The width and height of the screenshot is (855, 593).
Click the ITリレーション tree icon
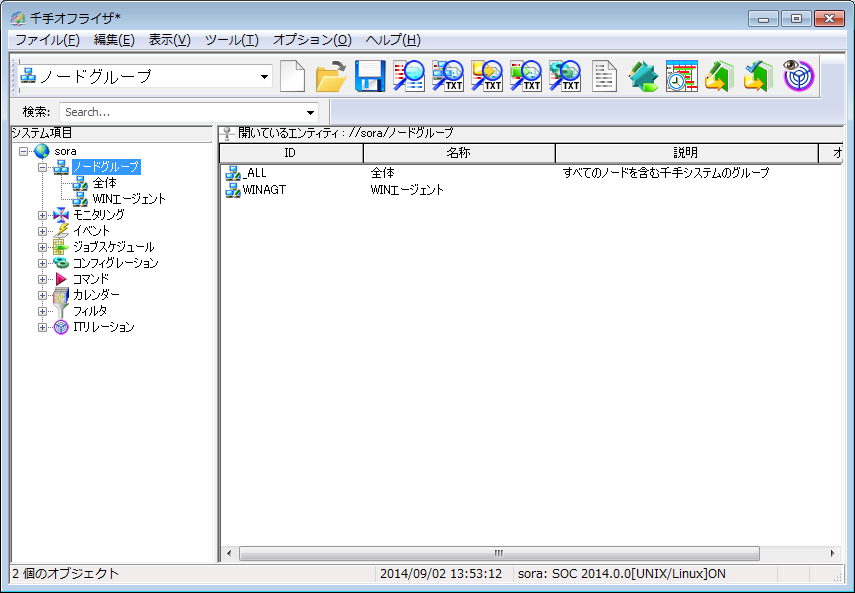click(x=61, y=327)
